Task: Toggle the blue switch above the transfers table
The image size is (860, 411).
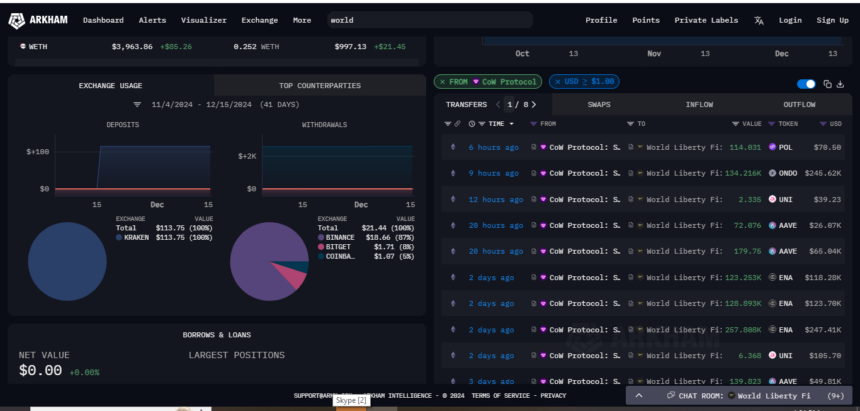Action: tap(806, 84)
